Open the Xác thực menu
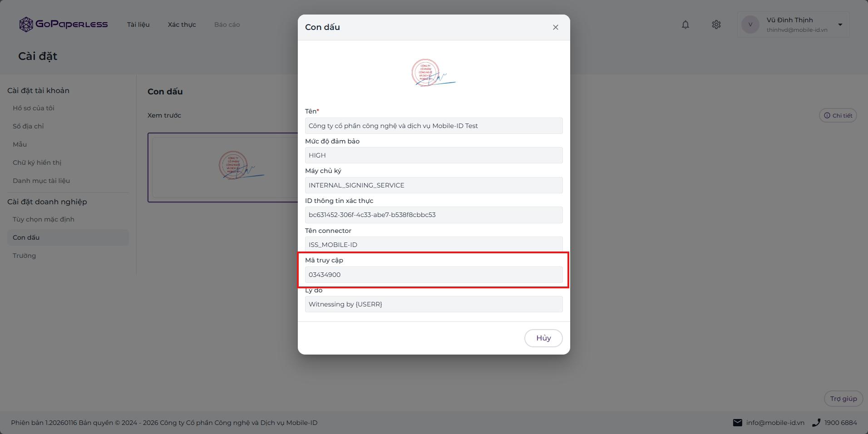868x434 pixels. (x=182, y=25)
